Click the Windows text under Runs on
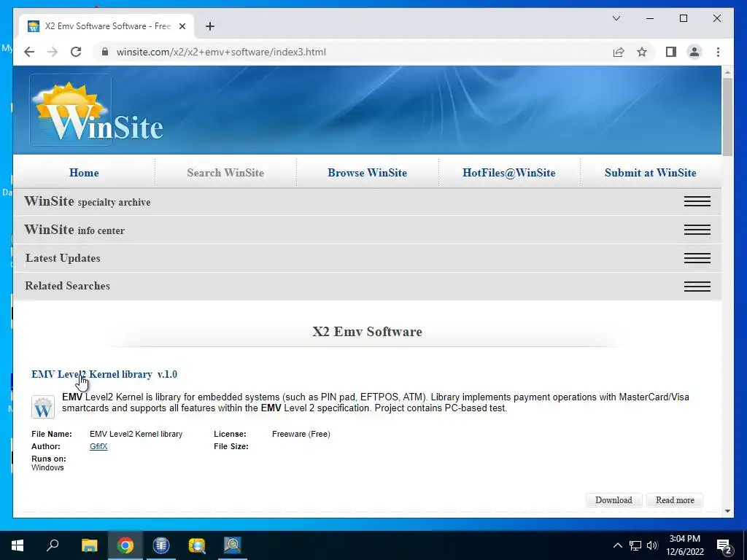 47,467
